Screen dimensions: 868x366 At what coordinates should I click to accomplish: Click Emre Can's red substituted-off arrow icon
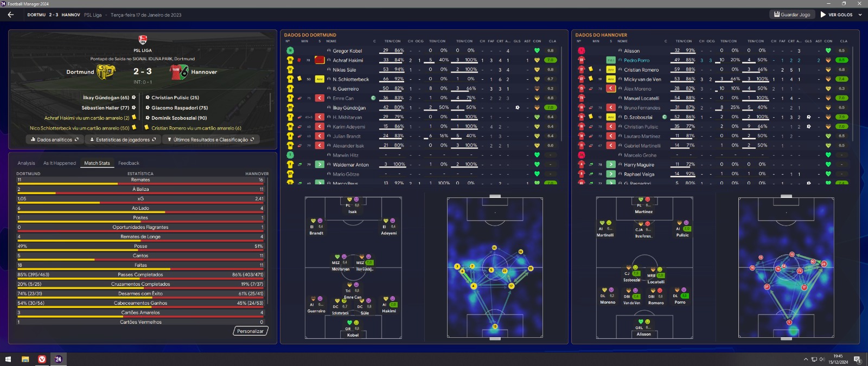coord(320,98)
